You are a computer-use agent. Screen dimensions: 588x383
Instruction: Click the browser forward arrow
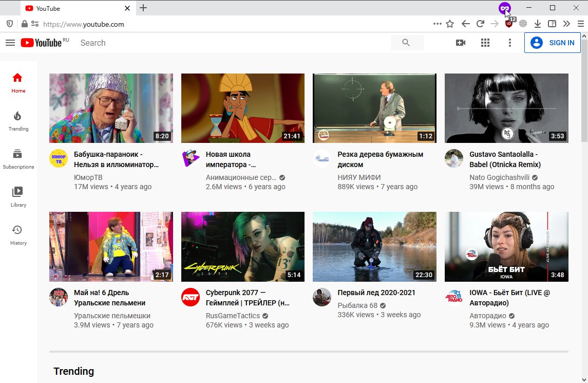[495, 24]
